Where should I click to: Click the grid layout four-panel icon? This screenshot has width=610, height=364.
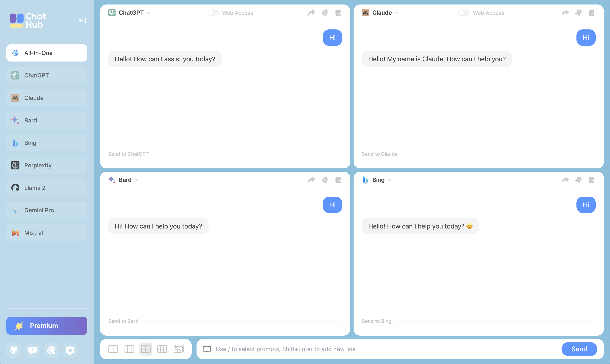[146, 349]
